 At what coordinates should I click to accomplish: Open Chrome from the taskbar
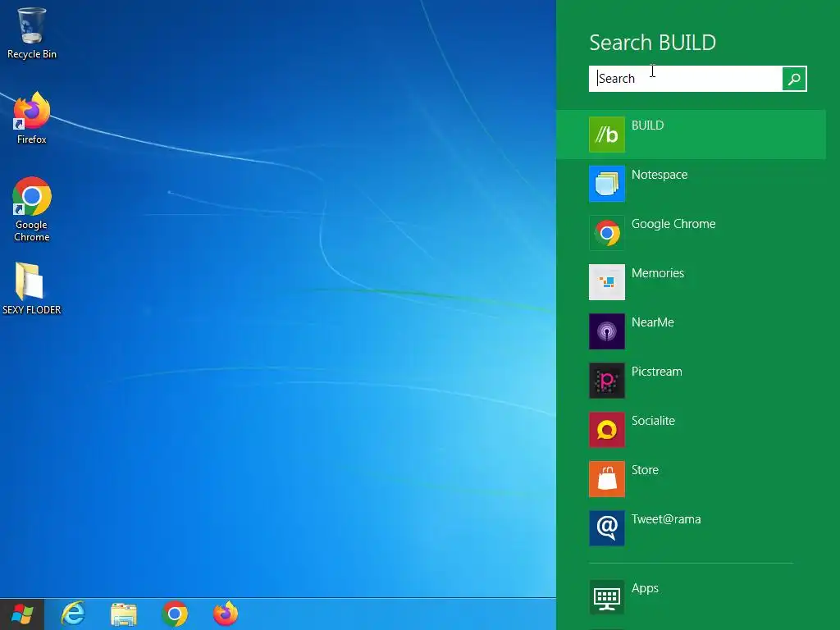(175, 614)
